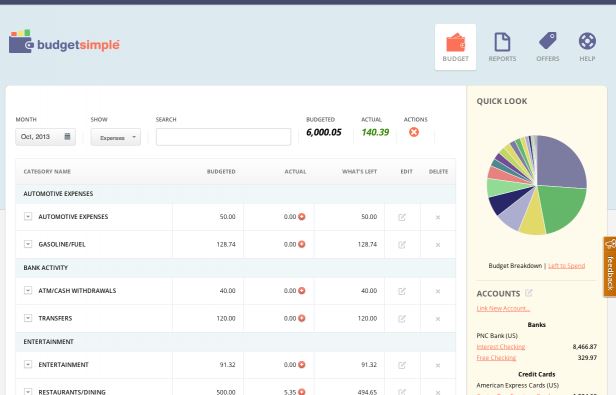
Task: Click the Category Name column header
Action: [x=47, y=171]
